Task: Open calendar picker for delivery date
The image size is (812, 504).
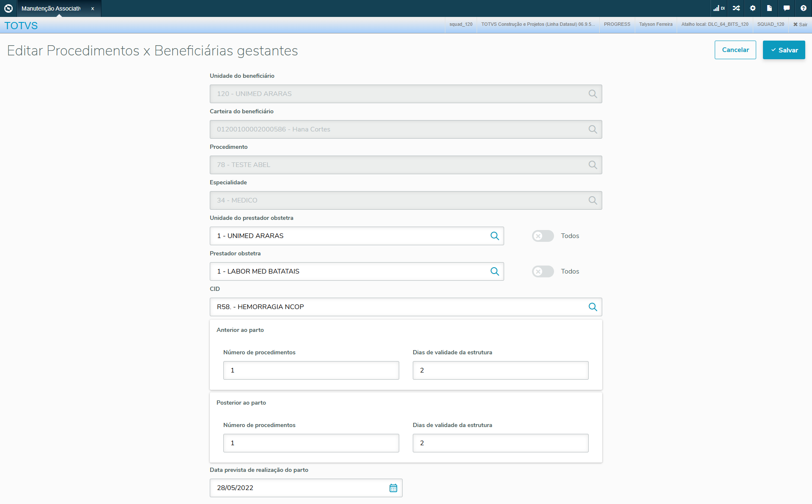Action: pos(393,488)
